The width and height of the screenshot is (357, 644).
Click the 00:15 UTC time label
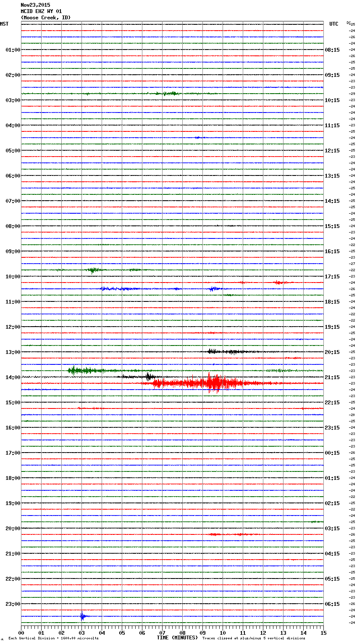point(332,453)
